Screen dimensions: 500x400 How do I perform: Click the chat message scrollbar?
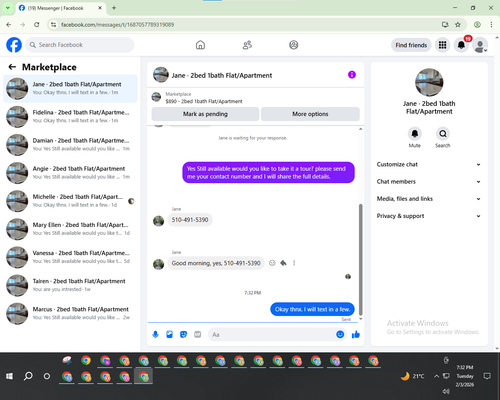pos(360,259)
